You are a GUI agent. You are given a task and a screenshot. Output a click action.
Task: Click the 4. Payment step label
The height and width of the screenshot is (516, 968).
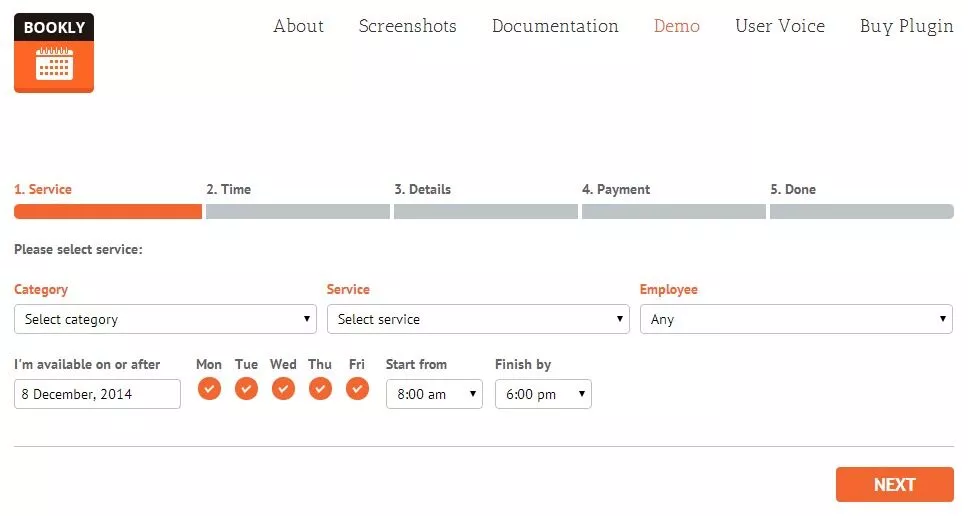point(616,189)
